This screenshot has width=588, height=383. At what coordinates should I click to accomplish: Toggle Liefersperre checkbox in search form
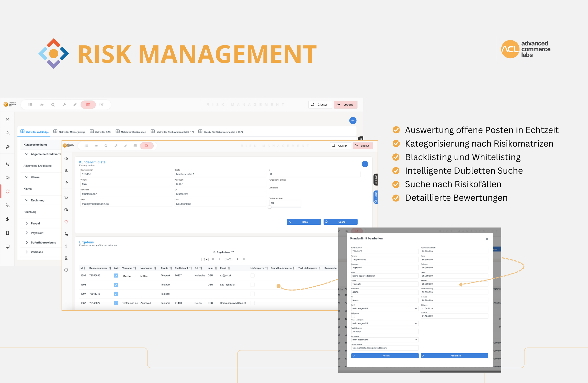[x=271, y=191]
